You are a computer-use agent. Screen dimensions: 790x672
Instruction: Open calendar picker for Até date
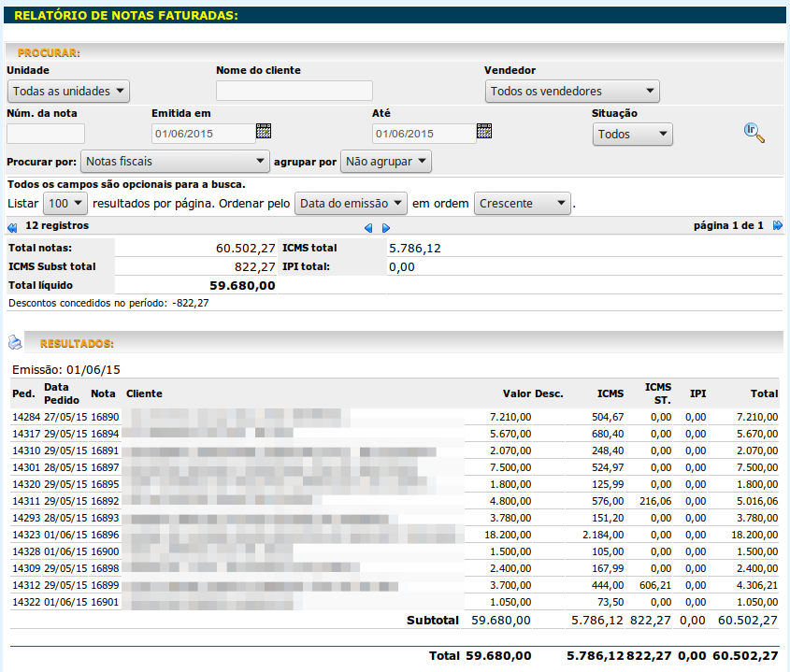point(483,132)
